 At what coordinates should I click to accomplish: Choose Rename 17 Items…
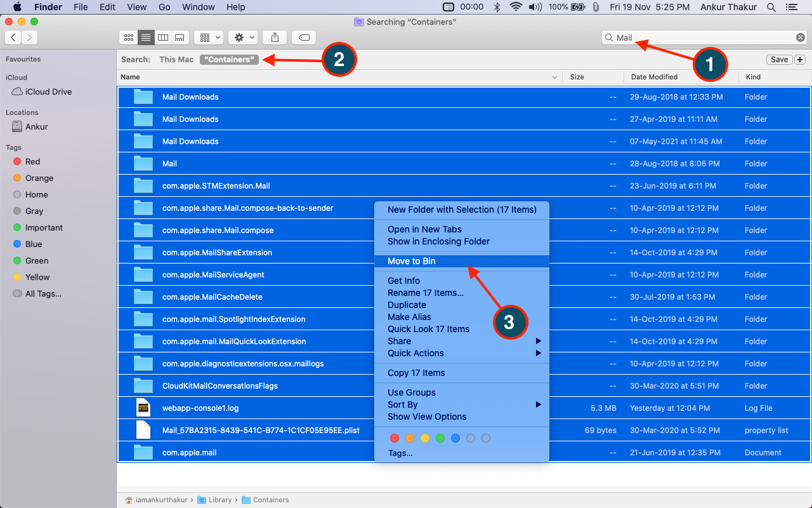pos(462,293)
